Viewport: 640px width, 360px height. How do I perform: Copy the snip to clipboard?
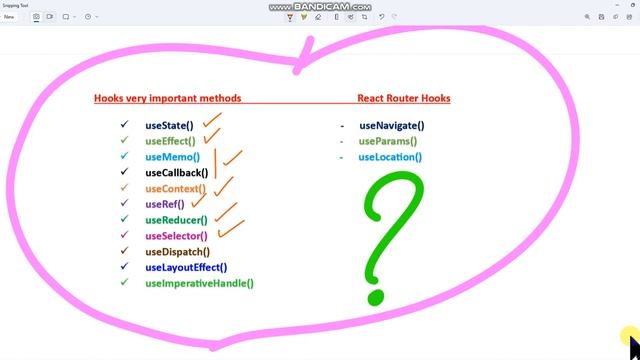pos(616,17)
